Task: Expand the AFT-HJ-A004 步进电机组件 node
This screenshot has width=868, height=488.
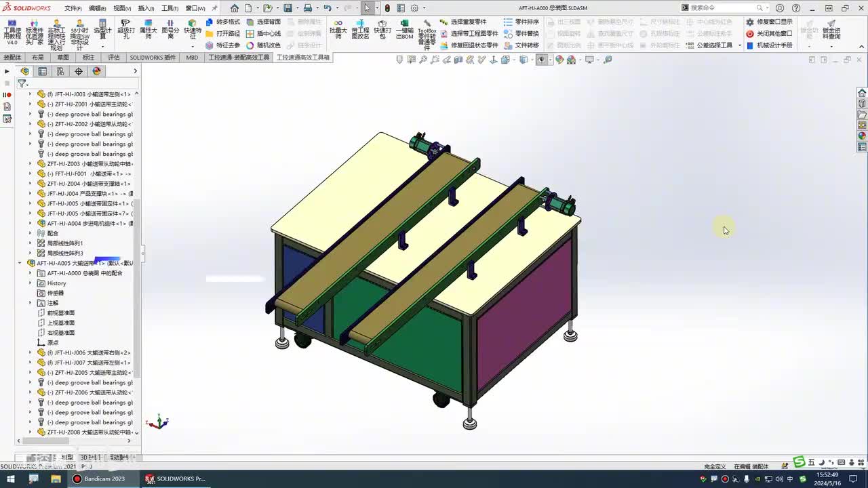Action: [x=30, y=224]
